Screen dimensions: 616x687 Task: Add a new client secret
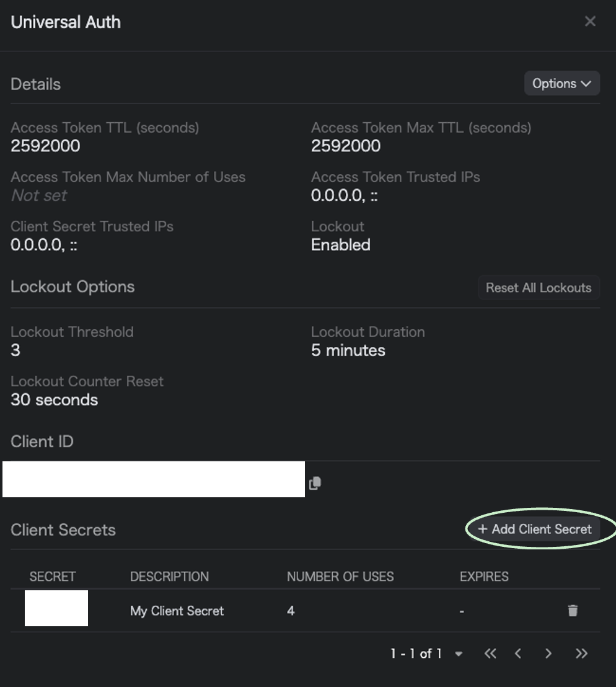[x=535, y=529]
